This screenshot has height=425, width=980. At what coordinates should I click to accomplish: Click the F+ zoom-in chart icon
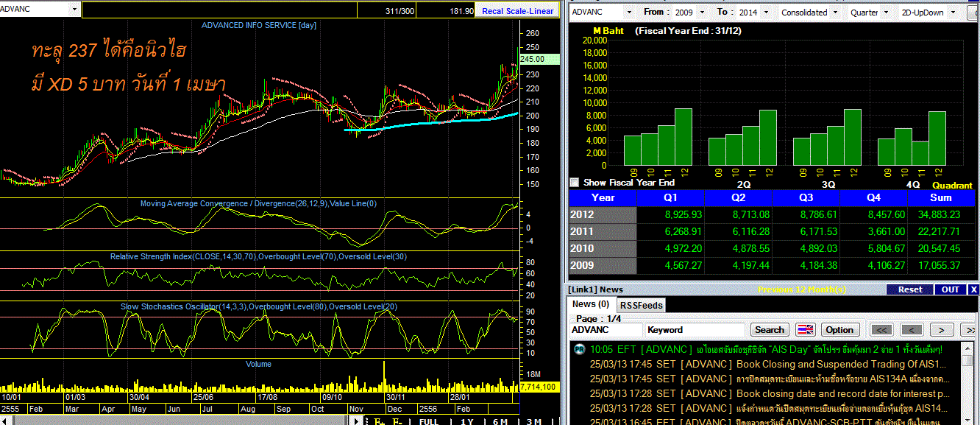tap(380, 421)
